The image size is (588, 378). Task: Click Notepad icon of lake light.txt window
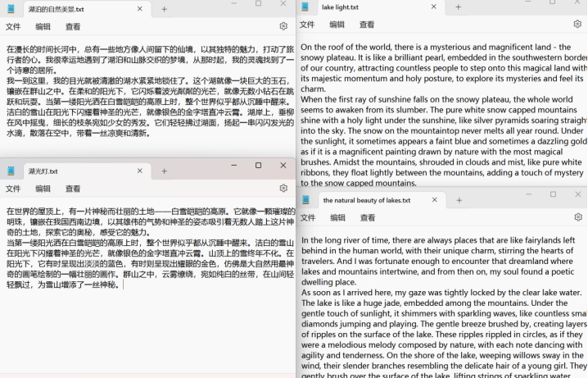[305, 7]
